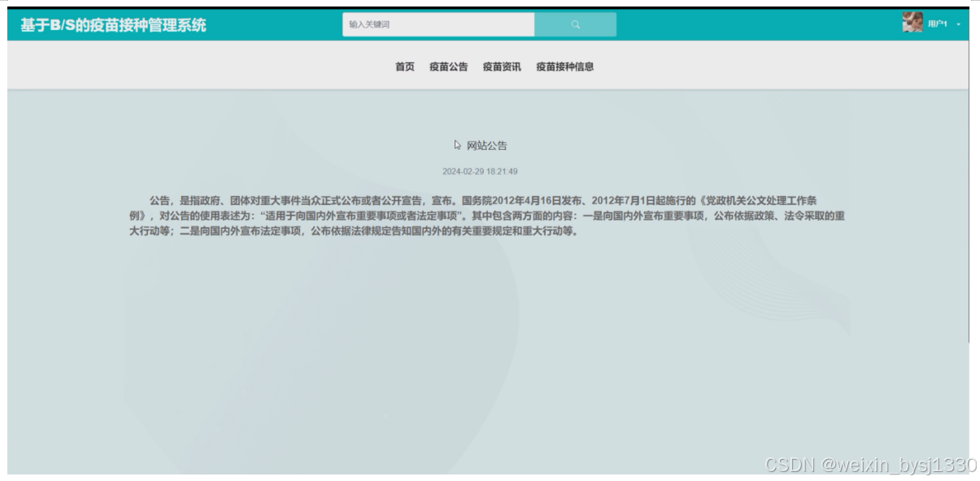This screenshot has height=481, width=980.
Task: Click the site title 基于B/S的疫苗接种管理系统
Action: click(113, 25)
